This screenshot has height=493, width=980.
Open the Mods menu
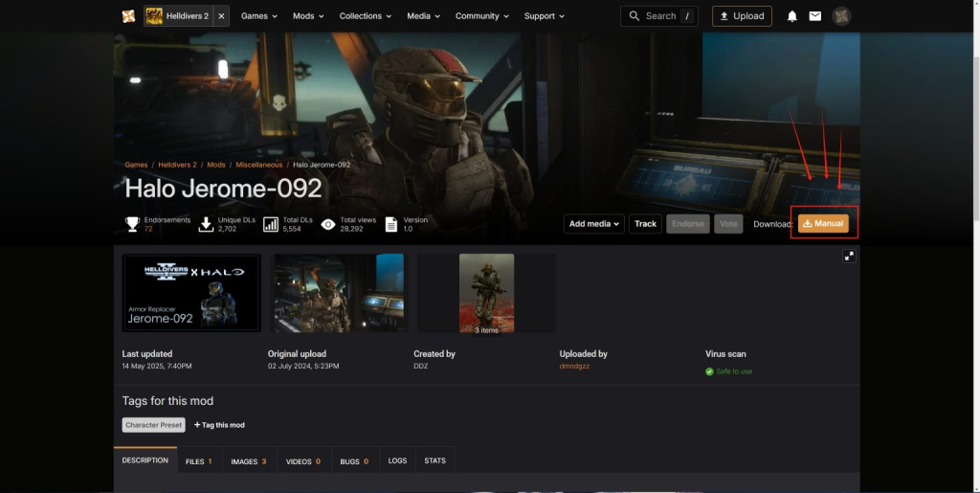click(308, 16)
